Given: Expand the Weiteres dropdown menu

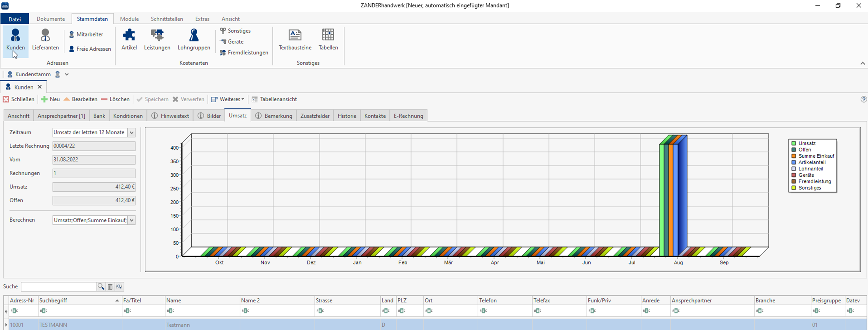Looking at the screenshot, I should (228, 99).
